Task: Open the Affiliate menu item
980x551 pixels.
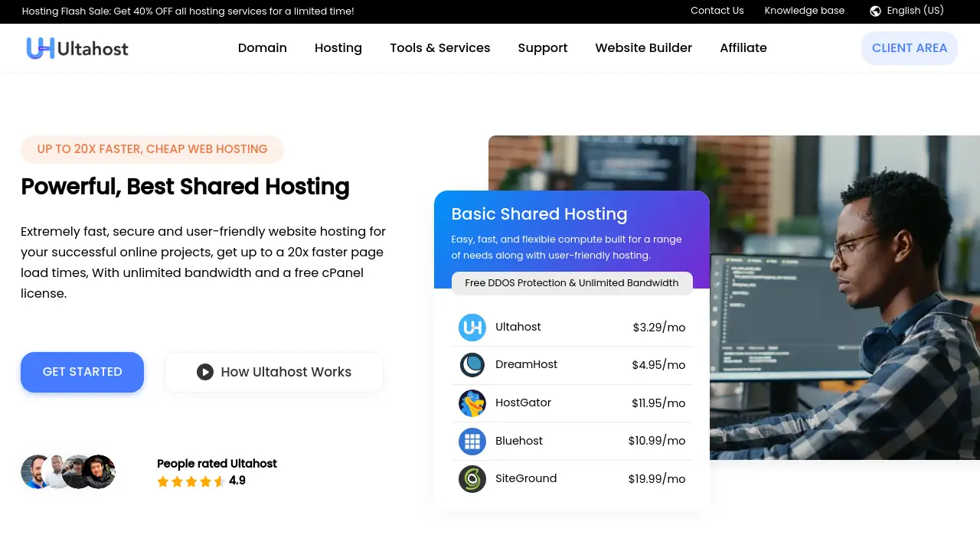Action: pyautogui.click(x=743, y=47)
